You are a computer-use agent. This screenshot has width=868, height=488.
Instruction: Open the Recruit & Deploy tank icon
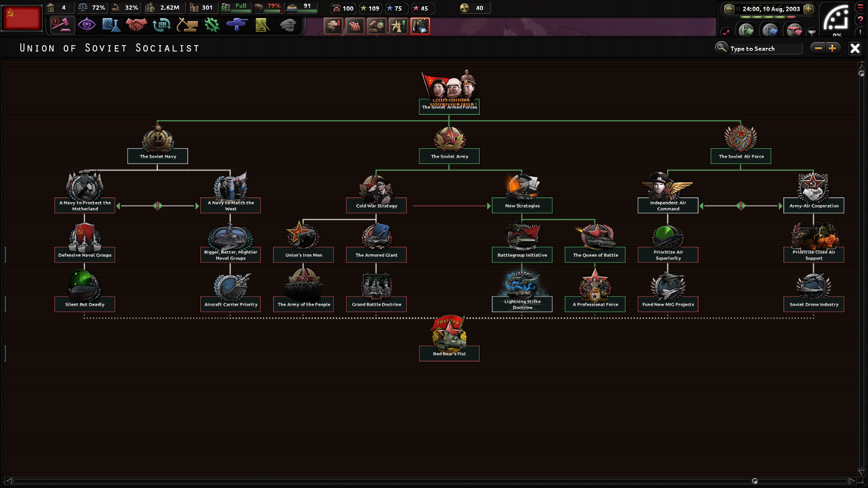(x=237, y=25)
